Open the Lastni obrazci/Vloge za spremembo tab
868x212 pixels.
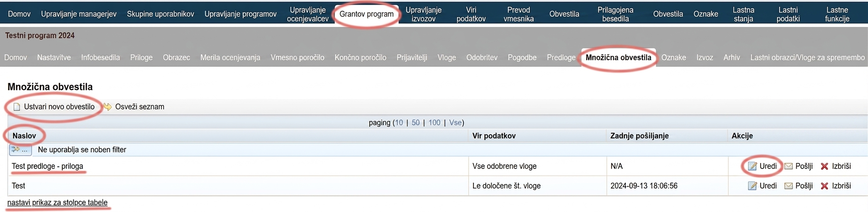(x=807, y=58)
